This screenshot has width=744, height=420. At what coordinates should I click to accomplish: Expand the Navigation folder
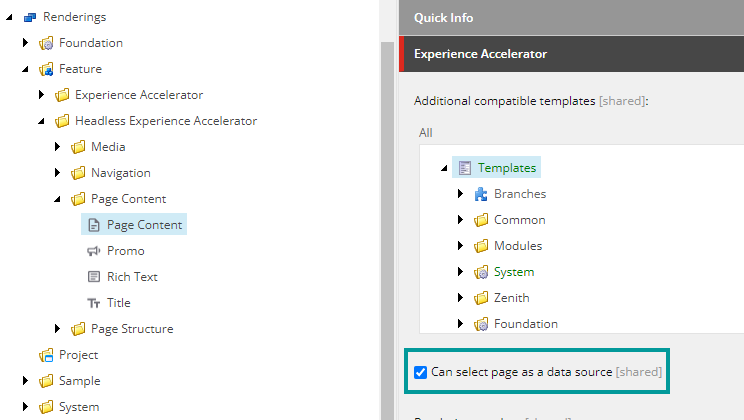point(58,173)
